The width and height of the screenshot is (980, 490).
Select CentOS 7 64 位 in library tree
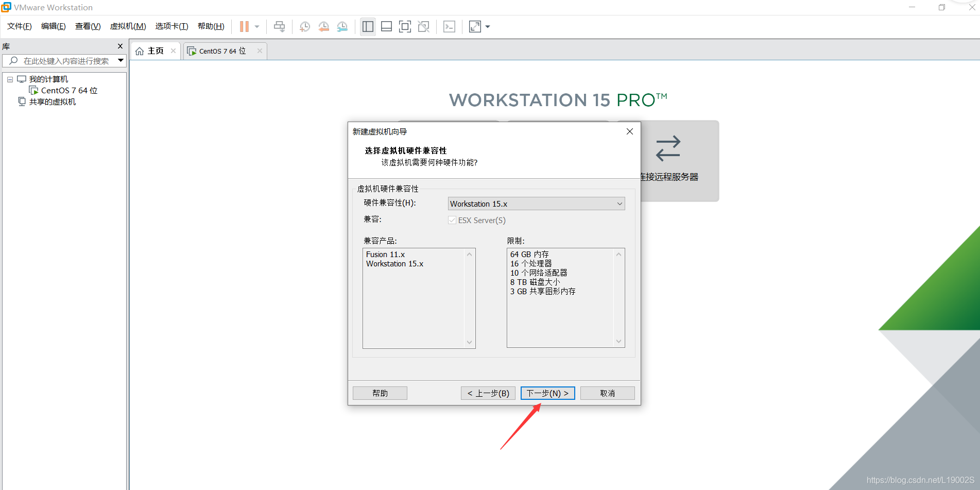[x=69, y=90]
